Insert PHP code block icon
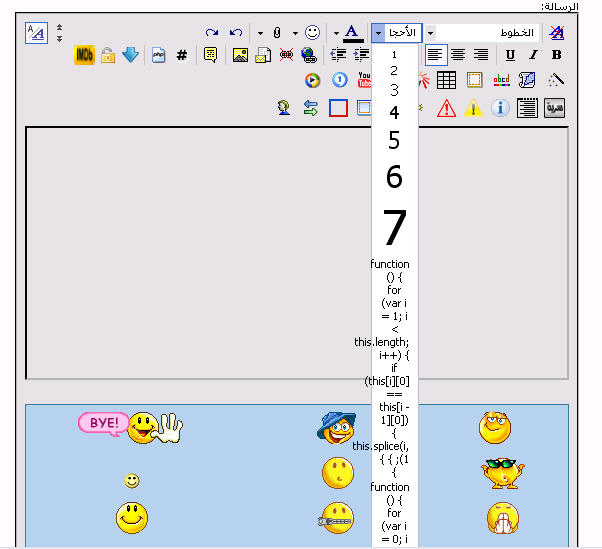Image resolution: width=602 pixels, height=549 pixels. [x=158, y=55]
